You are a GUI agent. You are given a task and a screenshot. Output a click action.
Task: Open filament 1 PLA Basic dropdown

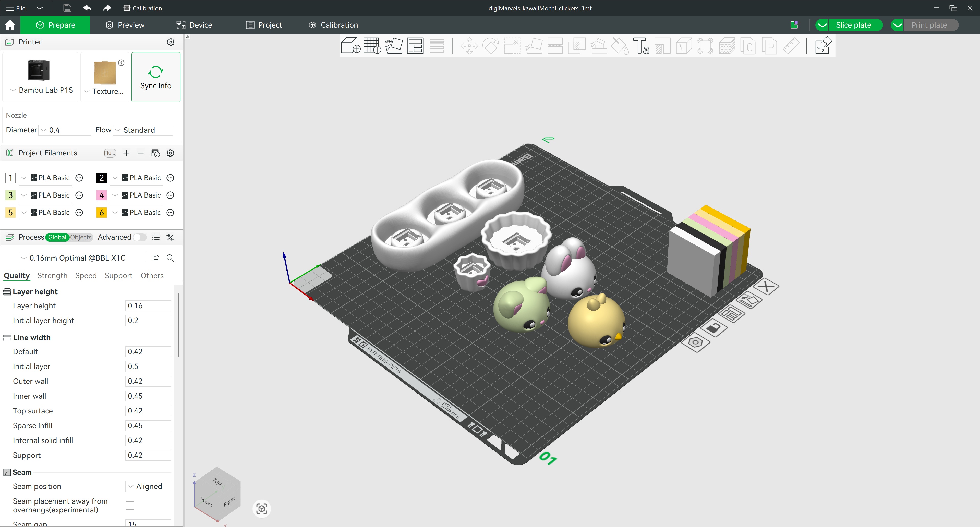pyautogui.click(x=45, y=178)
